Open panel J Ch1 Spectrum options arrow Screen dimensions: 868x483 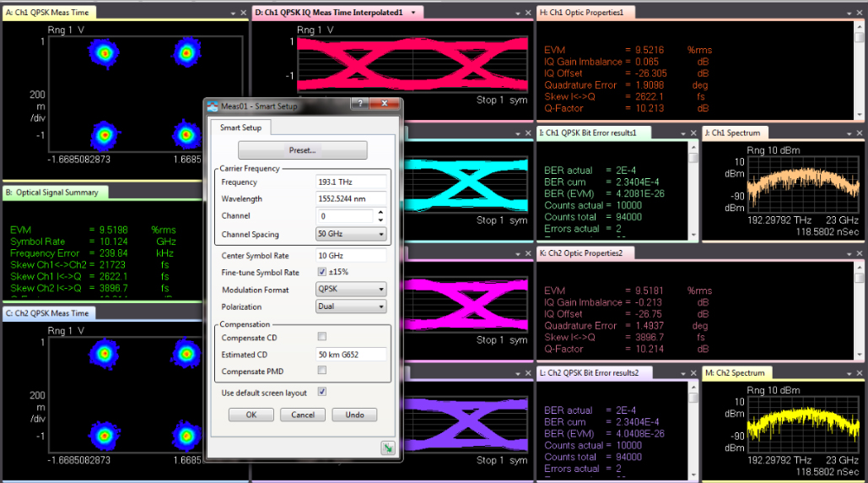849,133
